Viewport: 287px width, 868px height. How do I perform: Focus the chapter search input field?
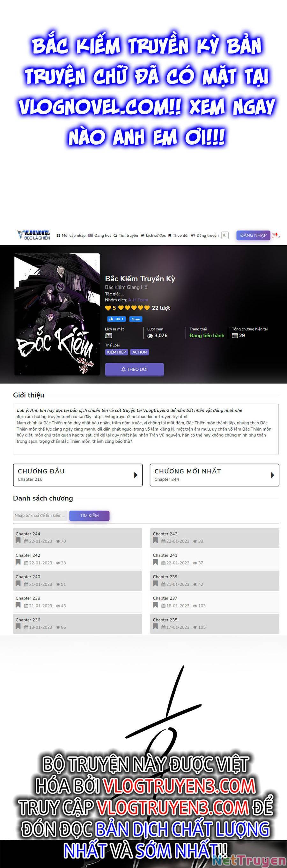coord(40,515)
